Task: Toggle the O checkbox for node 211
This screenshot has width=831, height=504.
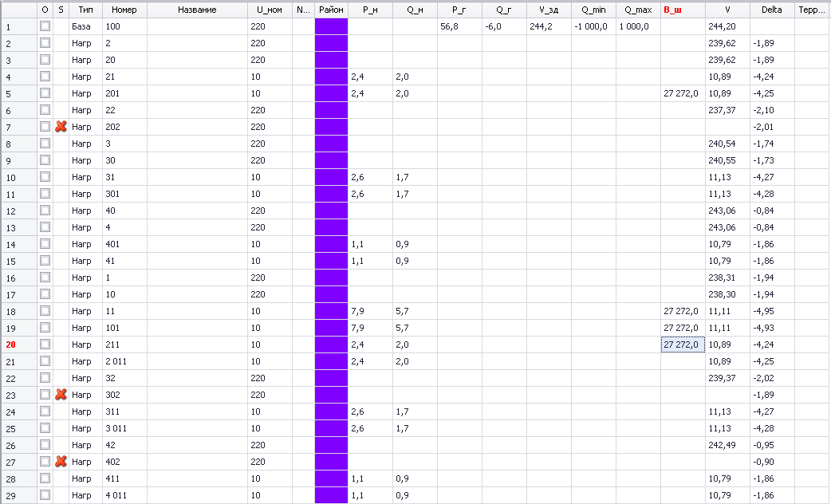Action: click(x=45, y=345)
